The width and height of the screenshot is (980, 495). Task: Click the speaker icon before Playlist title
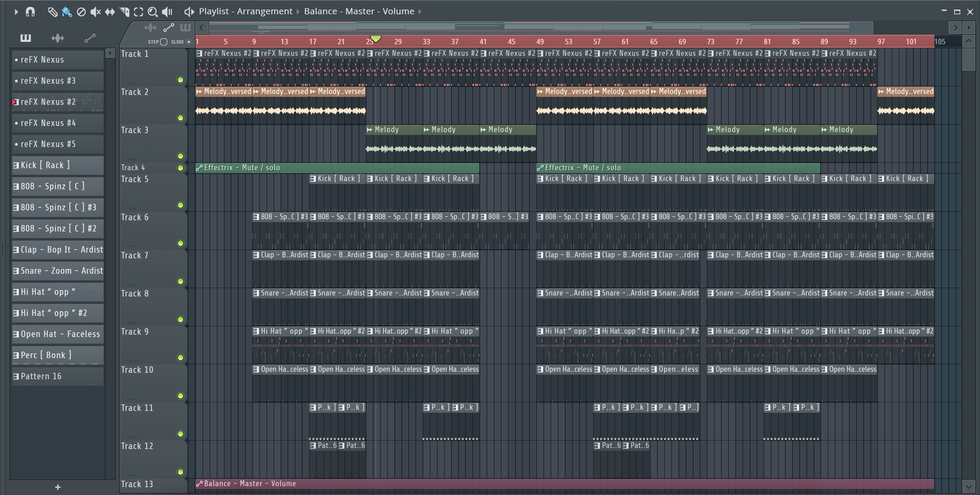coord(189,12)
